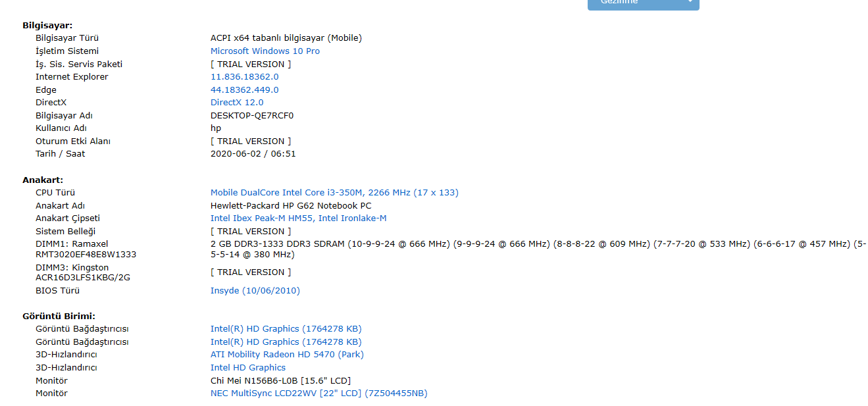
Task: Select the user name value hp
Action: [216, 128]
